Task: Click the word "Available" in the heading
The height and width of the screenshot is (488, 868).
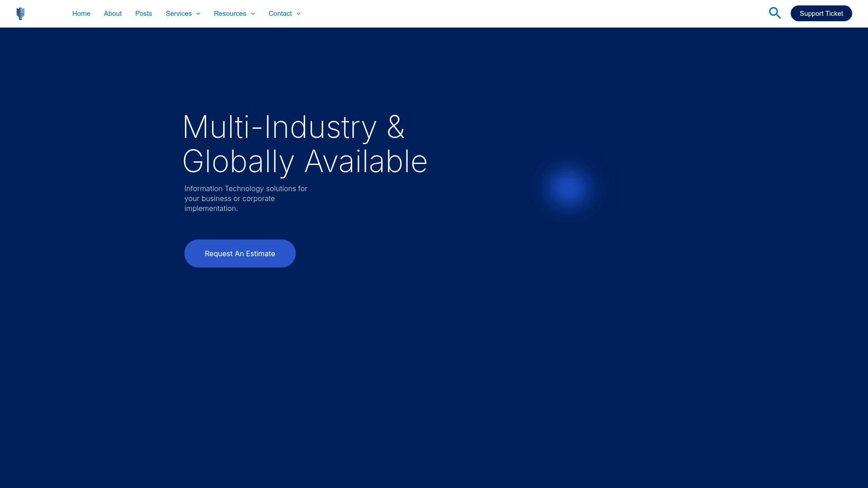Action: [365, 162]
